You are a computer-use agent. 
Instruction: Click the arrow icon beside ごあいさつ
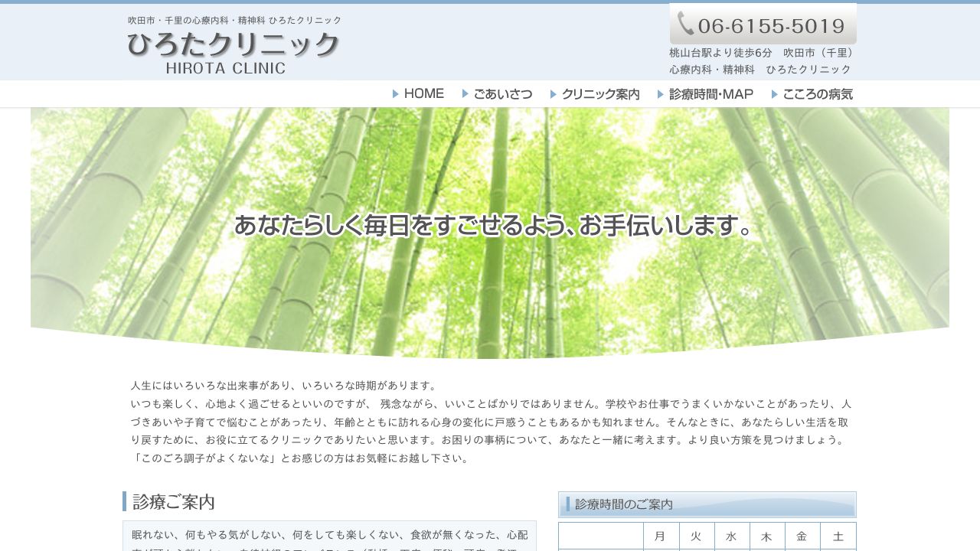(x=465, y=93)
